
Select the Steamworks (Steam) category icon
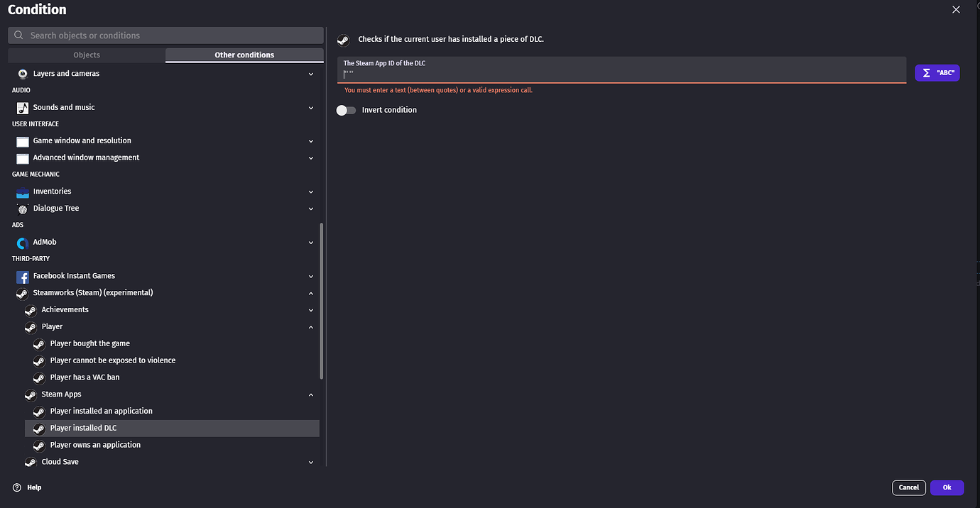(x=22, y=293)
